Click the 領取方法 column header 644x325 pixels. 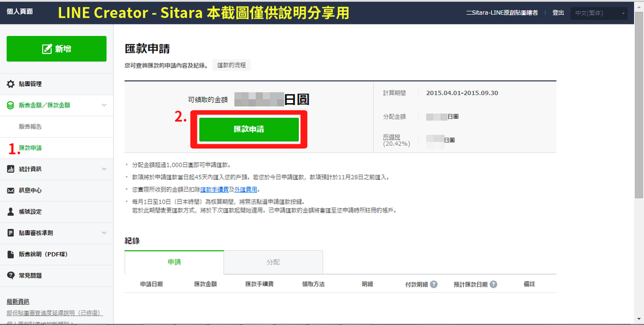tap(313, 284)
